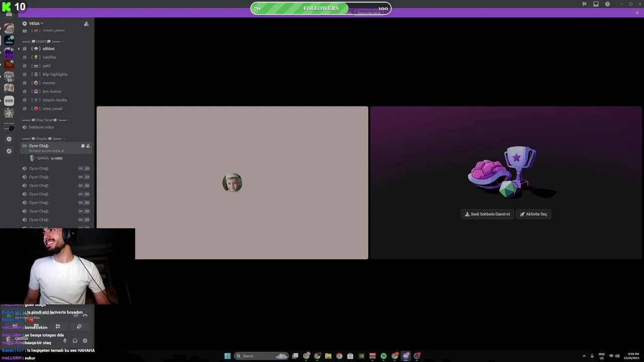
Task: Collapse the Otaq Yarad category
Action: click(x=45, y=120)
